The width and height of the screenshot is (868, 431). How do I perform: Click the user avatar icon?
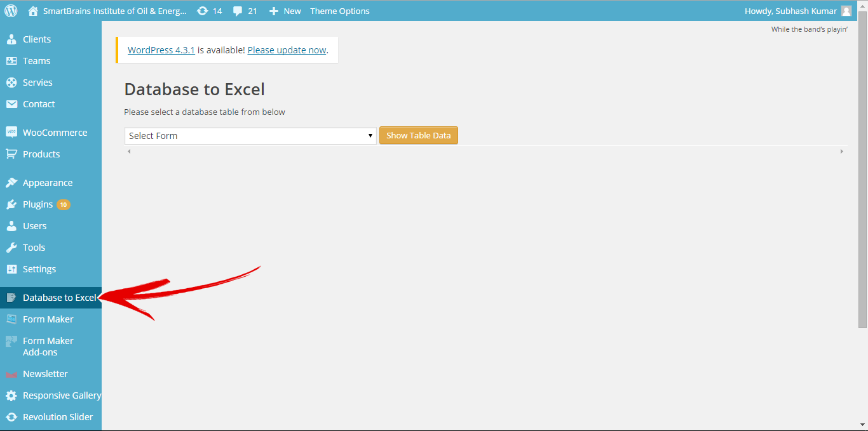pos(846,11)
